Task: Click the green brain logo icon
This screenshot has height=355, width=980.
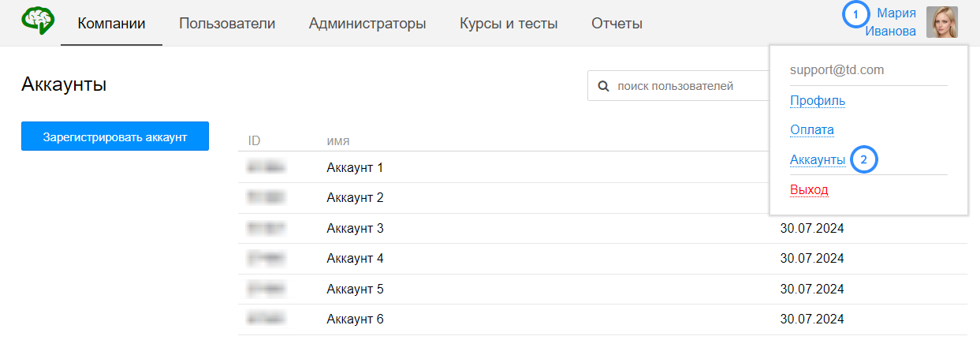Action: 38,21
